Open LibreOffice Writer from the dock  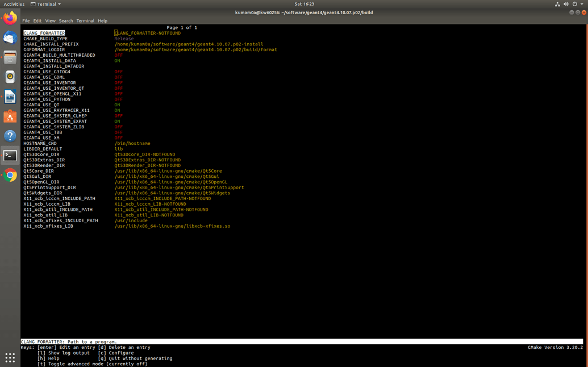[10, 97]
